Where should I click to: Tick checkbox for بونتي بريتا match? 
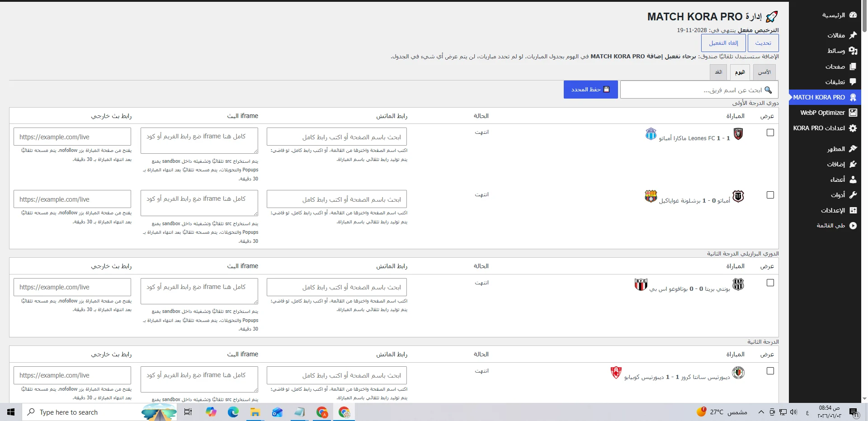[770, 283]
